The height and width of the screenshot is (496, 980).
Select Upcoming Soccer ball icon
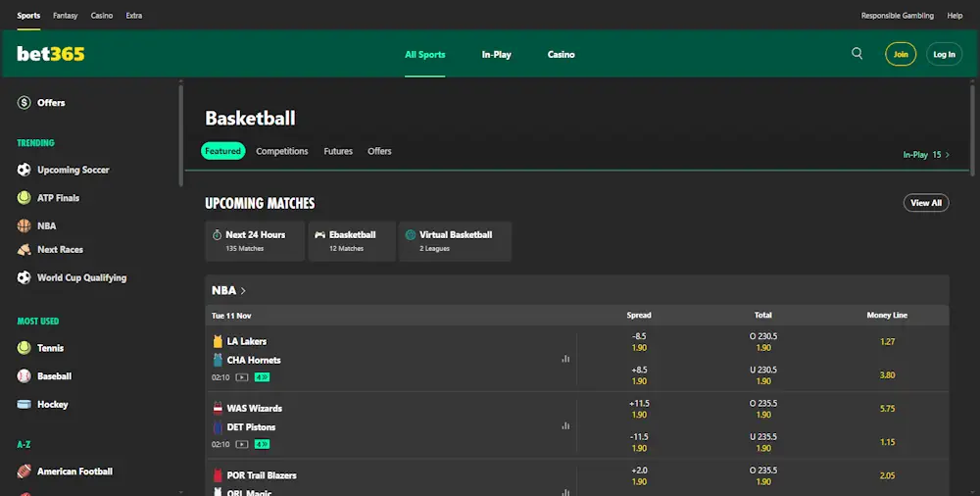tap(24, 170)
